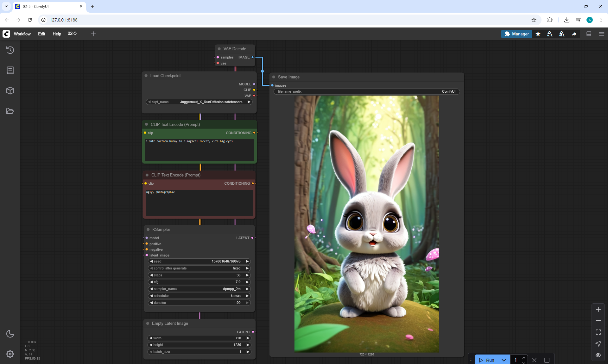
Task: Open the model library cube icon
Action: coord(10,91)
